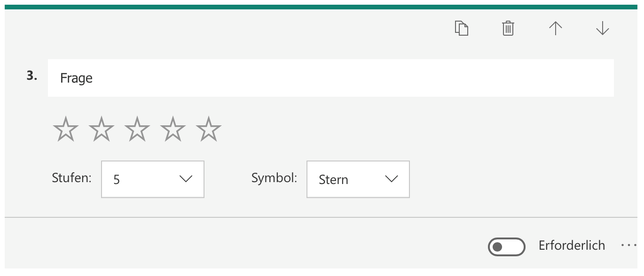Screen dimensions: 644x276
Task: Open the Symbol dropdown showing Stern
Action: (x=358, y=179)
